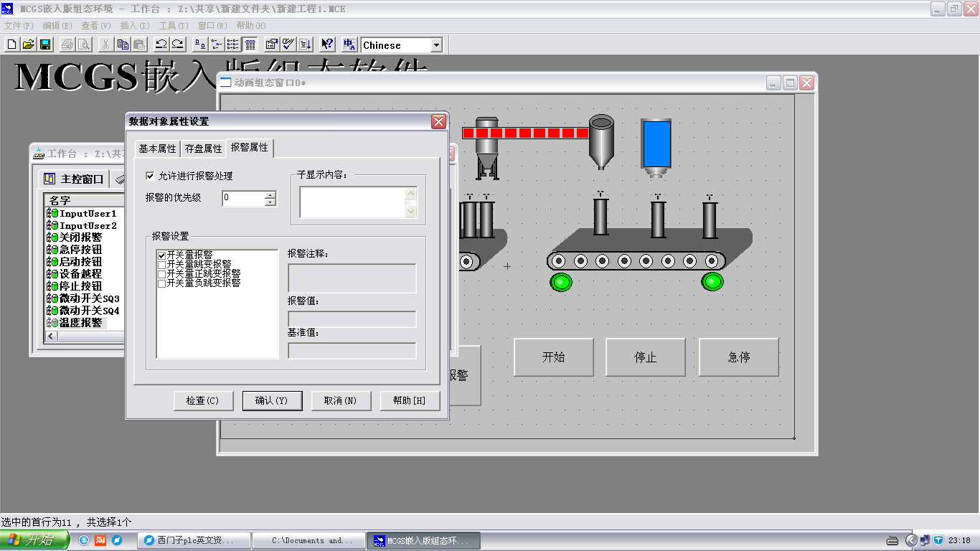Viewport: 980px width, 551px height.
Task: Uncheck 开关量报警 option
Action: tap(161, 255)
